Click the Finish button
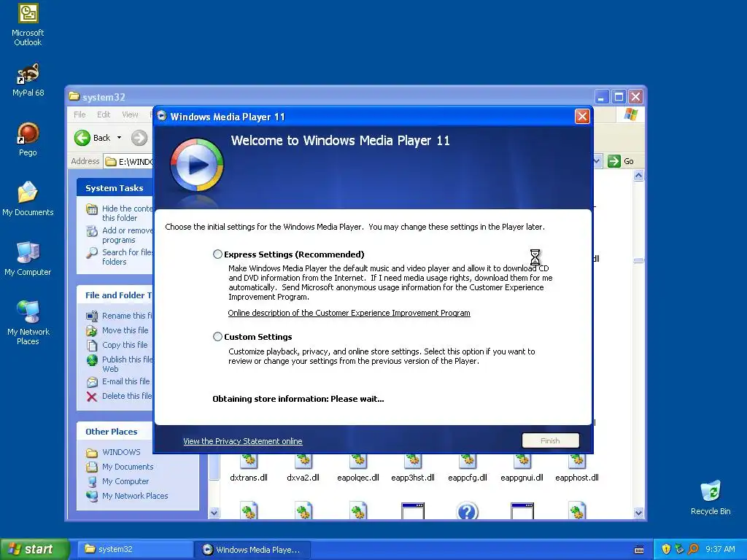Screen dimensions: 747x560 550,440
